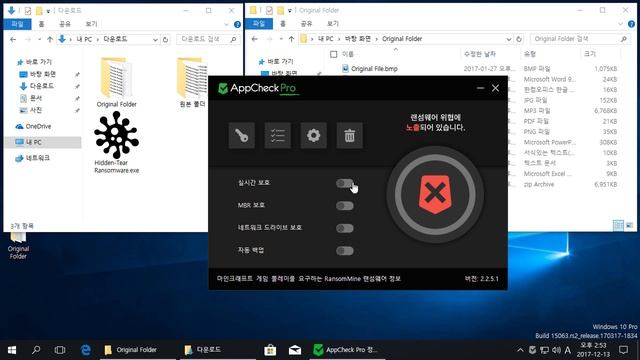
Task: Enable the MBR 보호 switch
Action: (345, 206)
